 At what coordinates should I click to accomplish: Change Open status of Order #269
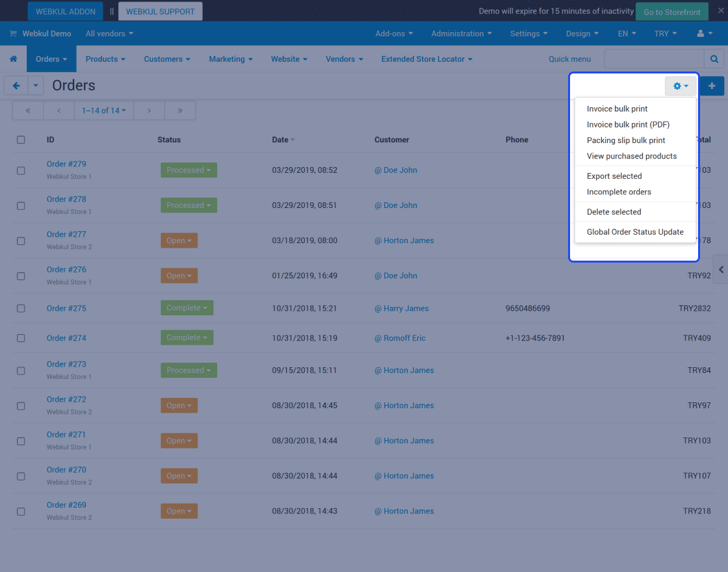[x=179, y=511]
